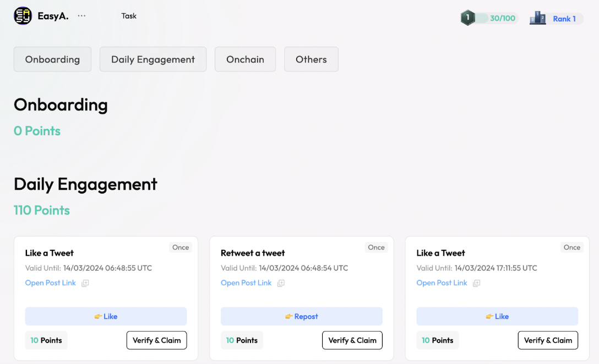599x364 pixels.
Task: Open the Others category tab
Action: (311, 59)
